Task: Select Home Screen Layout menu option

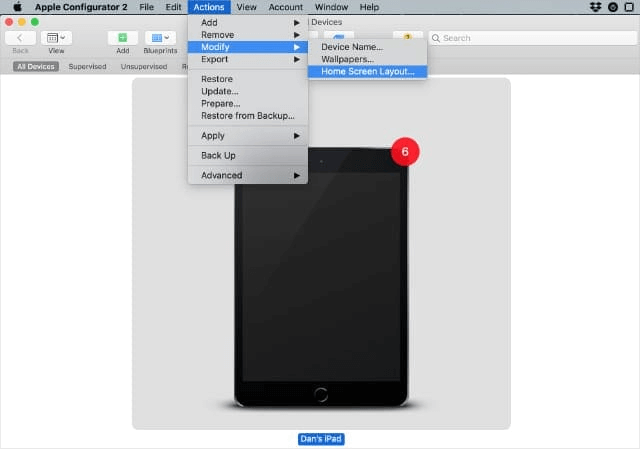Action: click(367, 71)
